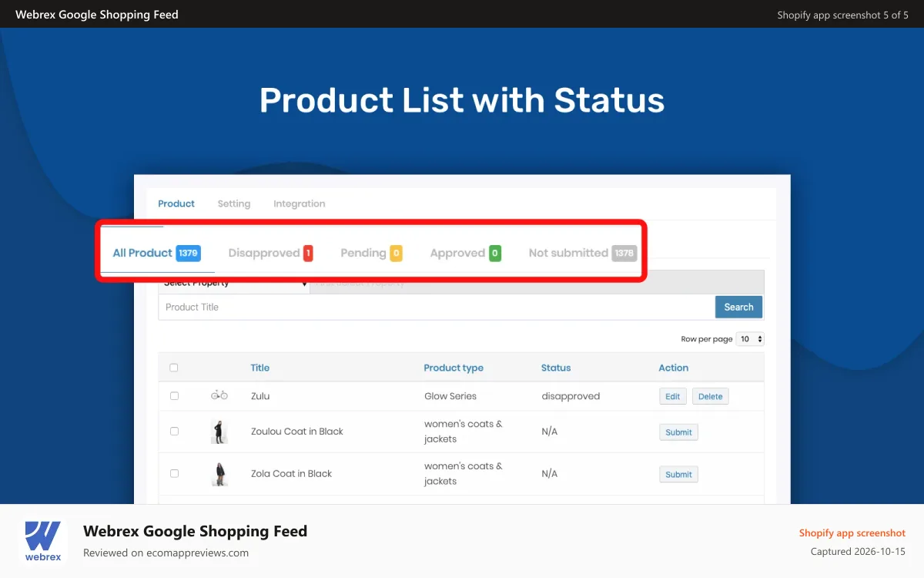This screenshot has height=578, width=924.
Task: Click the Zulu bicycle thumbnail
Action: coord(219,395)
